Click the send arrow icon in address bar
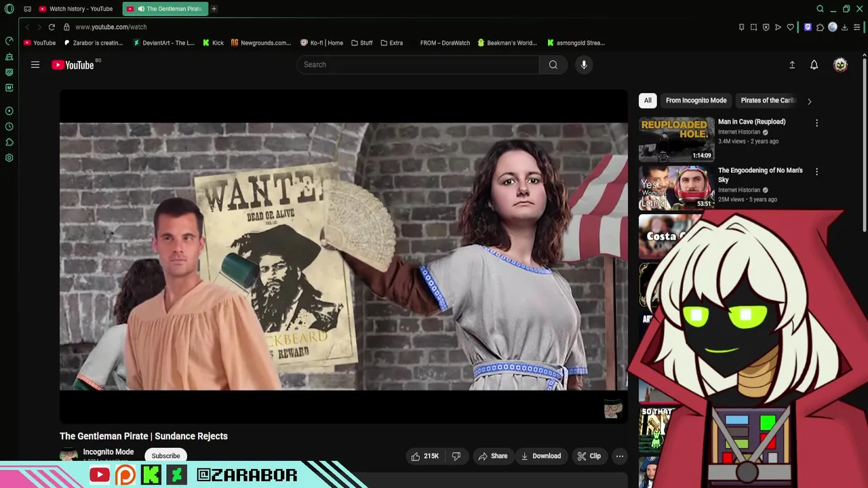 pyautogui.click(x=778, y=27)
